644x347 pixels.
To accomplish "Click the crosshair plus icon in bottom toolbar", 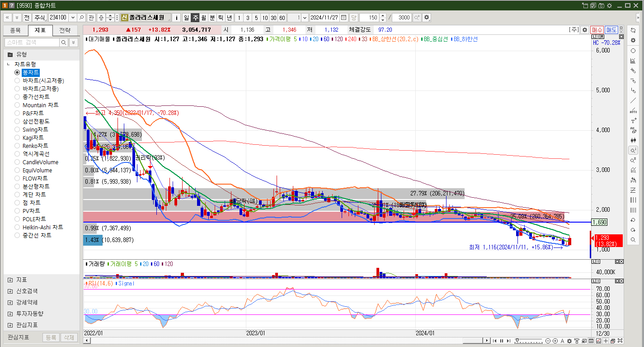I will click(606, 341).
